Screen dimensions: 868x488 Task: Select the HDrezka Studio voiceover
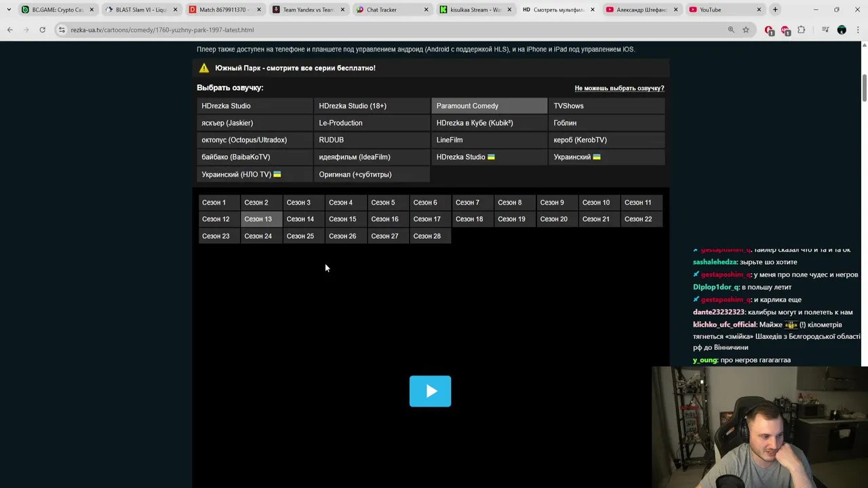pyautogui.click(x=254, y=106)
